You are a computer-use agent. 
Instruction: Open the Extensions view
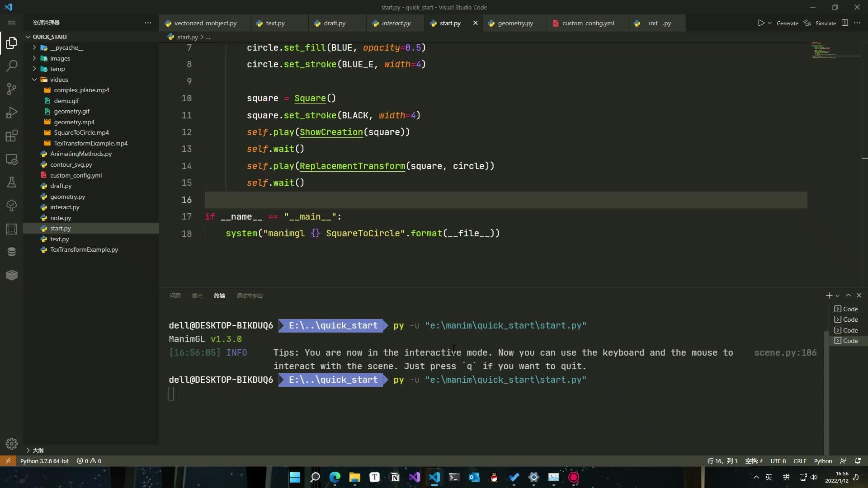click(x=12, y=136)
